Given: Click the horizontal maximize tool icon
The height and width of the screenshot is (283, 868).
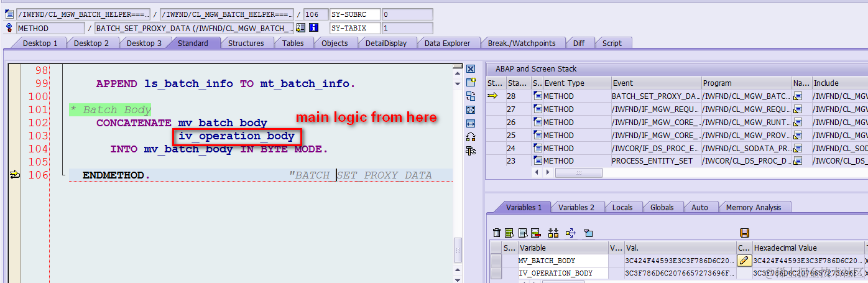Looking at the screenshot, I should click(x=471, y=123).
